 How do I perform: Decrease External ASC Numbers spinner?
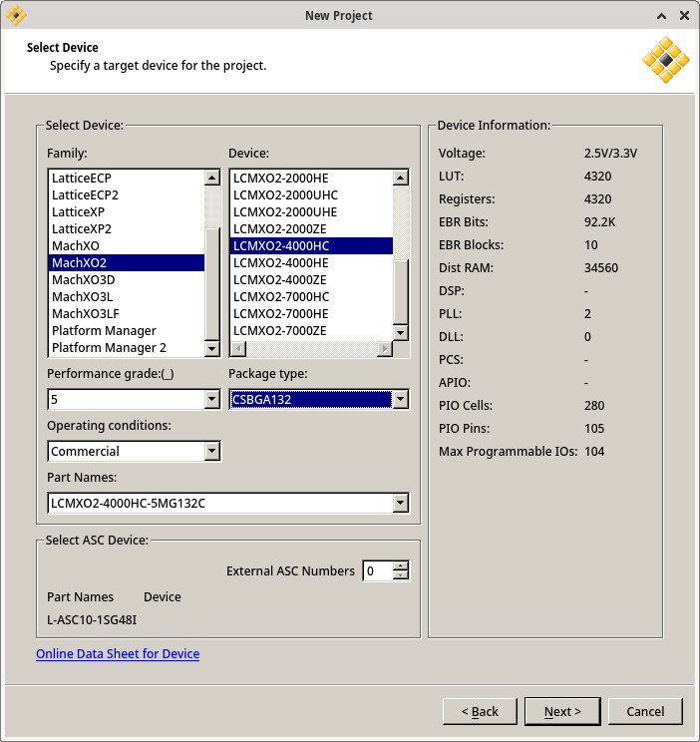coord(401,575)
